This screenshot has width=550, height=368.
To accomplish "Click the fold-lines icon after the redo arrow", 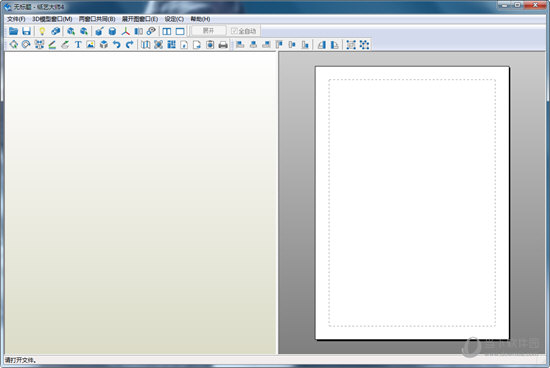I will pos(145,45).
